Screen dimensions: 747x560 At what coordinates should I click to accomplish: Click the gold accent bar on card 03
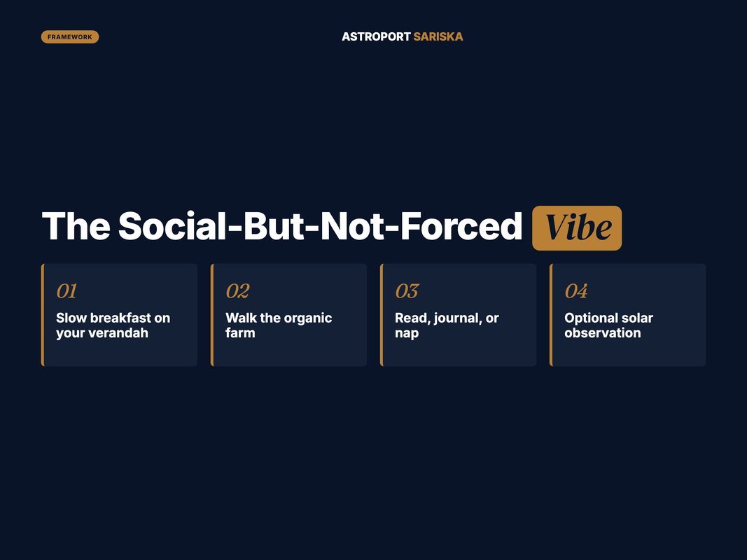coord(382,315)
